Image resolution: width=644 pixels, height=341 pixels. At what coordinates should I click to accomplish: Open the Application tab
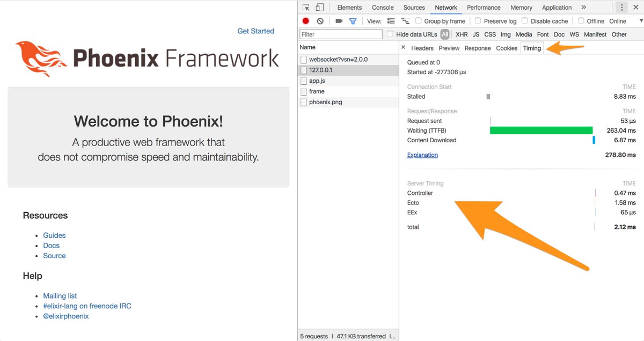click(x=557, y=8)
